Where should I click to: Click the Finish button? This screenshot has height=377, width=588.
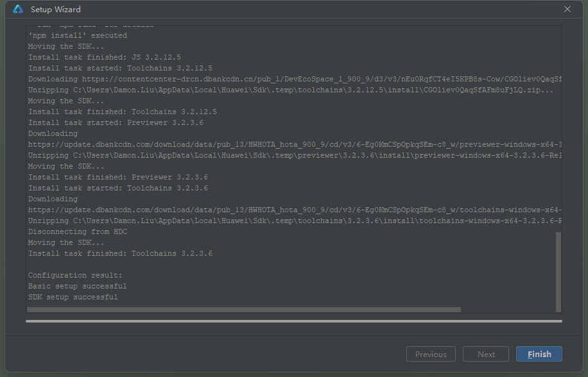pos(539,354)
